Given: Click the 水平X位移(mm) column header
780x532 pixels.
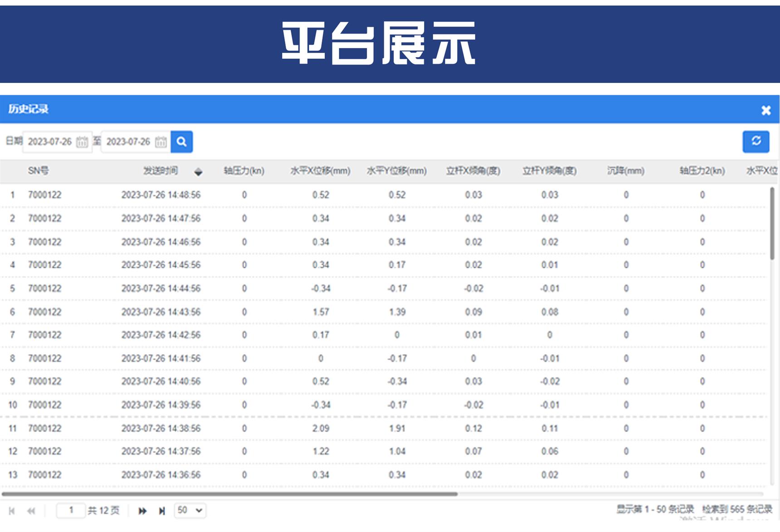Looking at the screenshot, I should [x=321, y=171].
